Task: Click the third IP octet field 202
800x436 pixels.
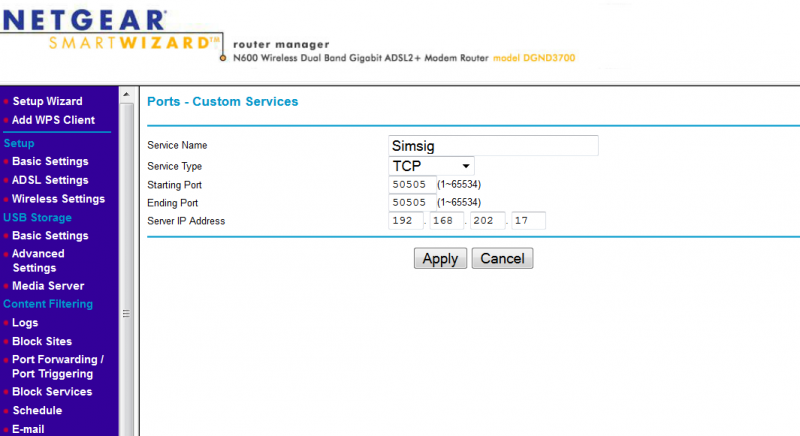Action: click(x=487, y=221)
